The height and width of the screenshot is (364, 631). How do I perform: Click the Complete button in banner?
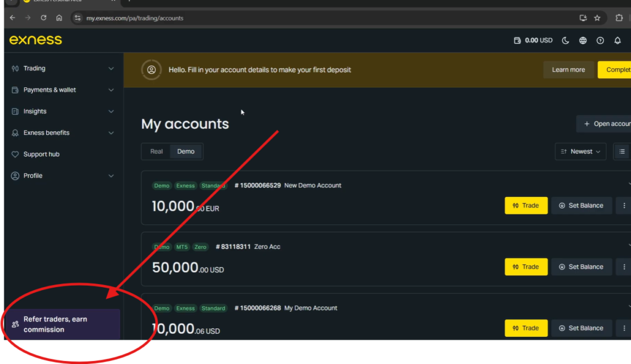point(614,70)
